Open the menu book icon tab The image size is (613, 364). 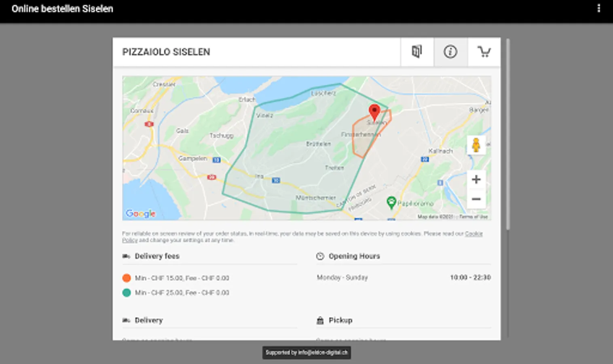coord(417,52)
